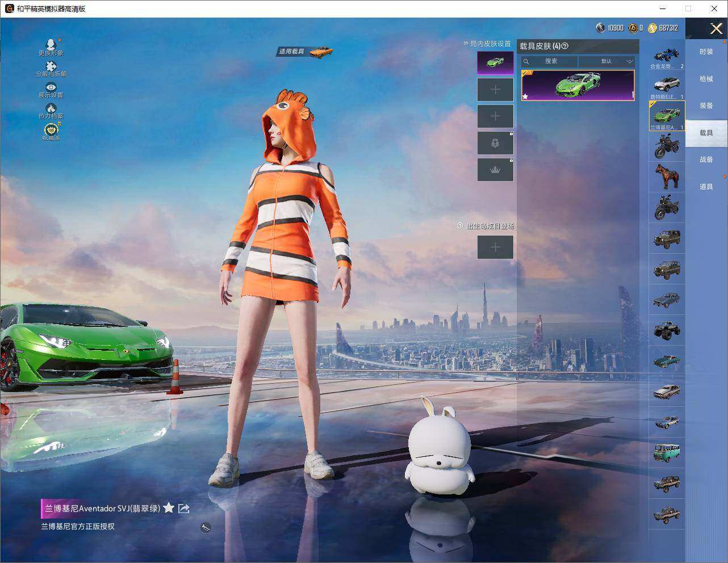Maximize the emulator window
Screen dimensions: 728x563
coord(688,9)
